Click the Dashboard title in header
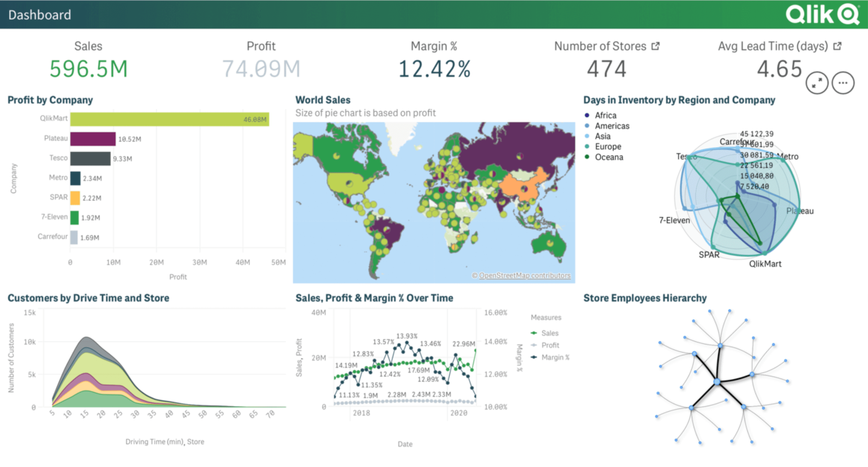The width and height of the screenshot is (868, 467). 40,15
